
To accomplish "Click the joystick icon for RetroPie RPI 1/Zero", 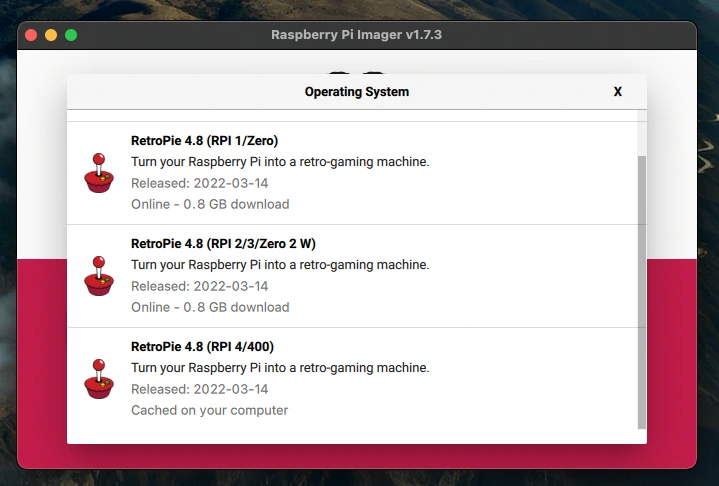I will pos(99,173).
